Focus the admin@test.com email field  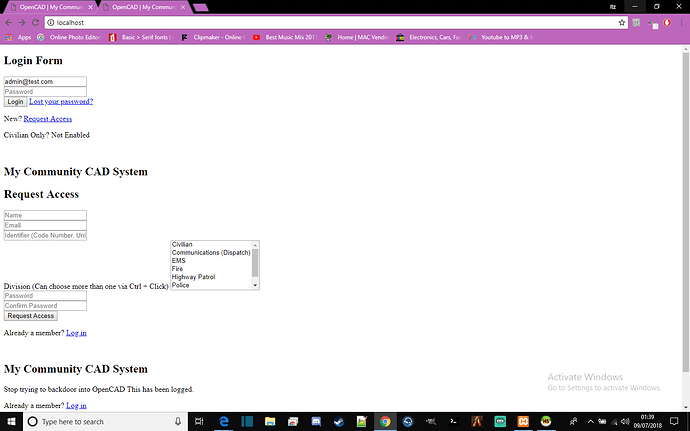point(45,81)
